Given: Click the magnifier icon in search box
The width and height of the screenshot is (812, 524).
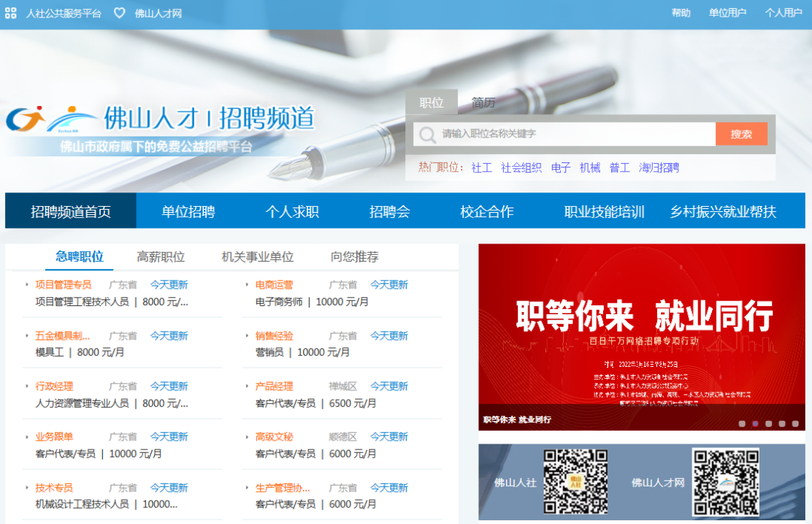Looking at the screenshot, I should pos(427,135).
